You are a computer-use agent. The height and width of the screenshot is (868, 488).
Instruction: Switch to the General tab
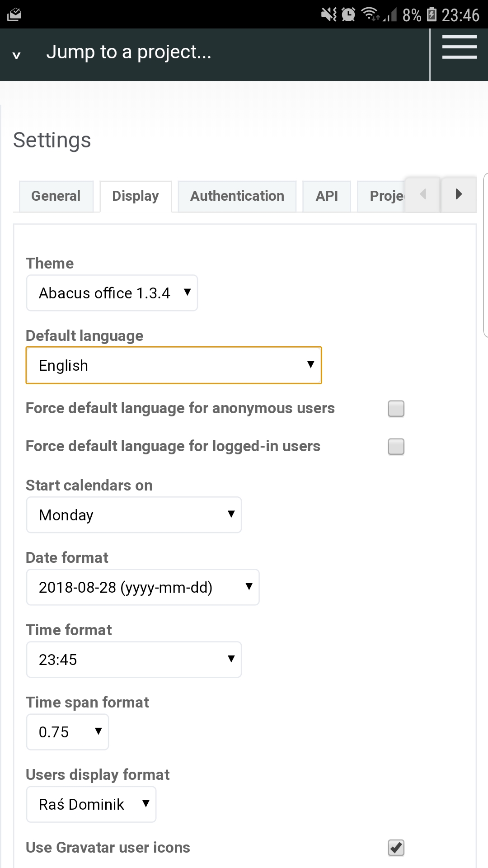[56, 196]
